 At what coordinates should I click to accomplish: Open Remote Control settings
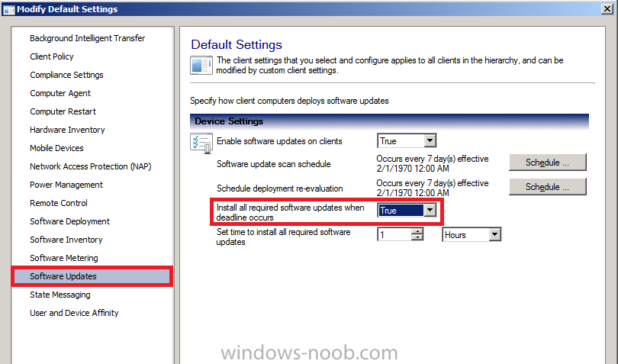click(59, 203)
